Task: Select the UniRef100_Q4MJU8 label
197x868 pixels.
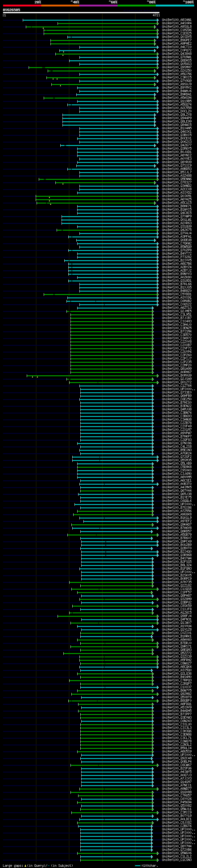Action: (x=176, y=410)
